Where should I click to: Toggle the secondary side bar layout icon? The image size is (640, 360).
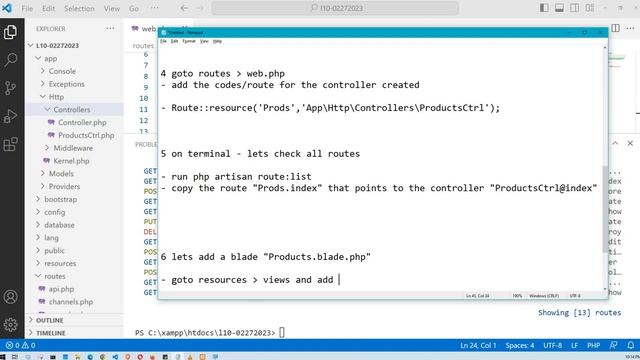574,8
